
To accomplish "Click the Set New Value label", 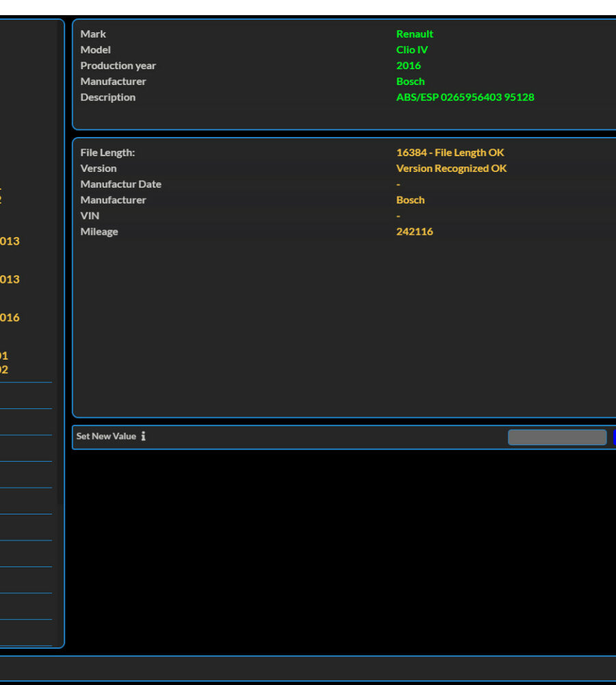I will point(106,436).
